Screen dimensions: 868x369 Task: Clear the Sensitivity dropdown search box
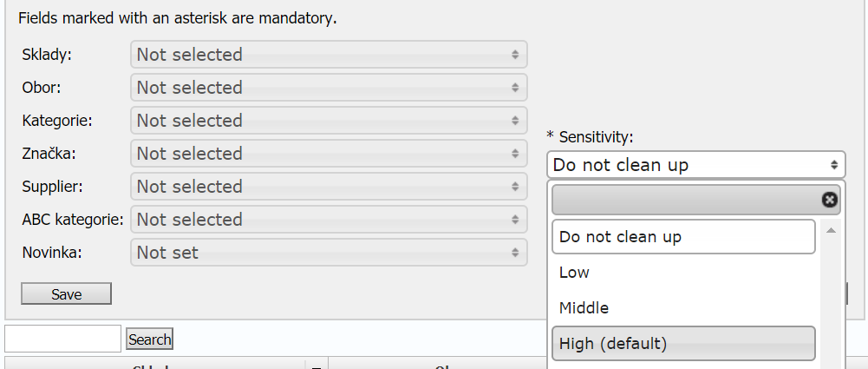tap(830, 200)
